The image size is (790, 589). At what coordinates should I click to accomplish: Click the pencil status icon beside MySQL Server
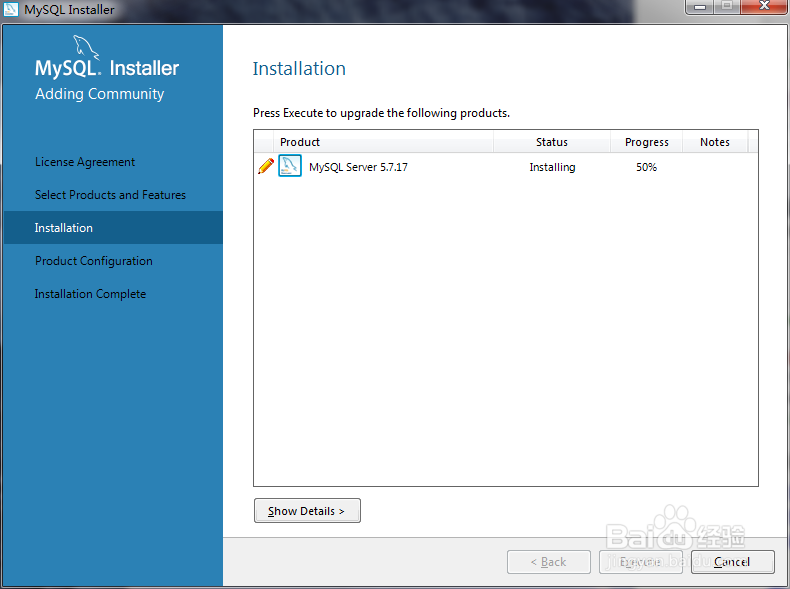click(x=266, y=166)
